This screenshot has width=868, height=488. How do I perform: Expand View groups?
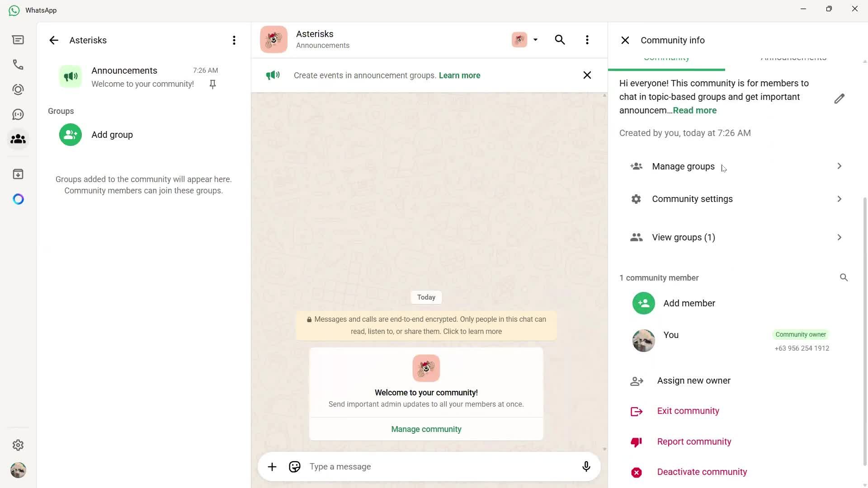click(839, 237)
